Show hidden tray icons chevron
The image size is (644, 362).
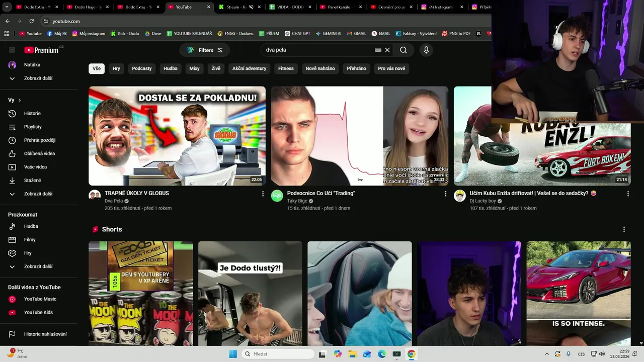(547, 354)
